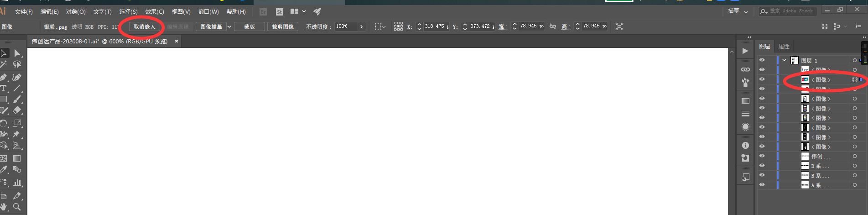The image size is (868, 215).
Task: Click the 裁剪图像 button
Action: click(283, 26)
